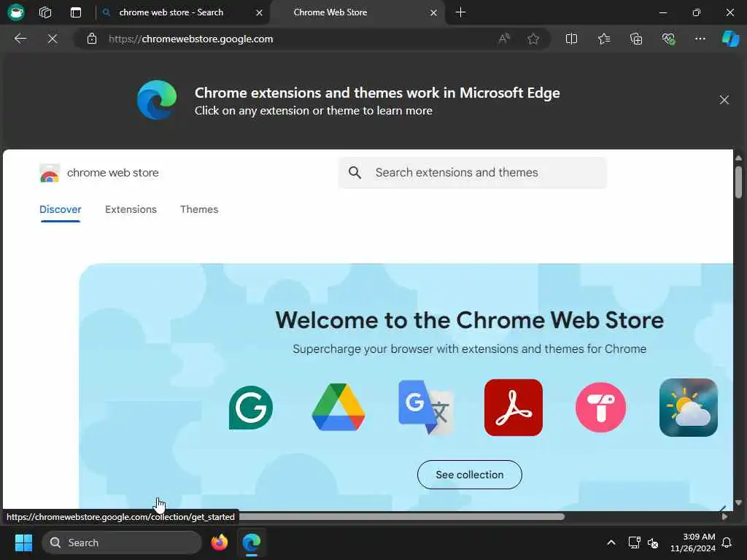Open the Grammarly extension icon
747x560 pixels.
pyautogui.click(x=251, y=408)
